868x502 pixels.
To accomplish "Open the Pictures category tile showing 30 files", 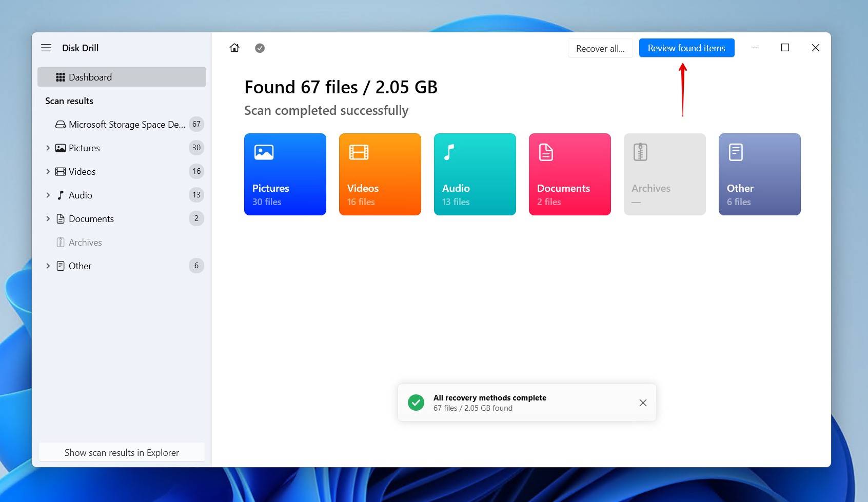I will [285, 174].
